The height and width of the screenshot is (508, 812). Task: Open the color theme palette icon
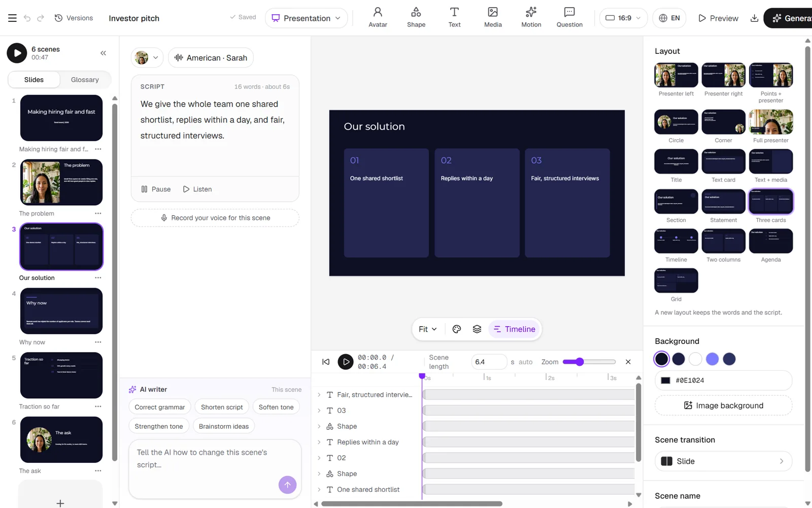pyautogui.click(x=457, y=329)
